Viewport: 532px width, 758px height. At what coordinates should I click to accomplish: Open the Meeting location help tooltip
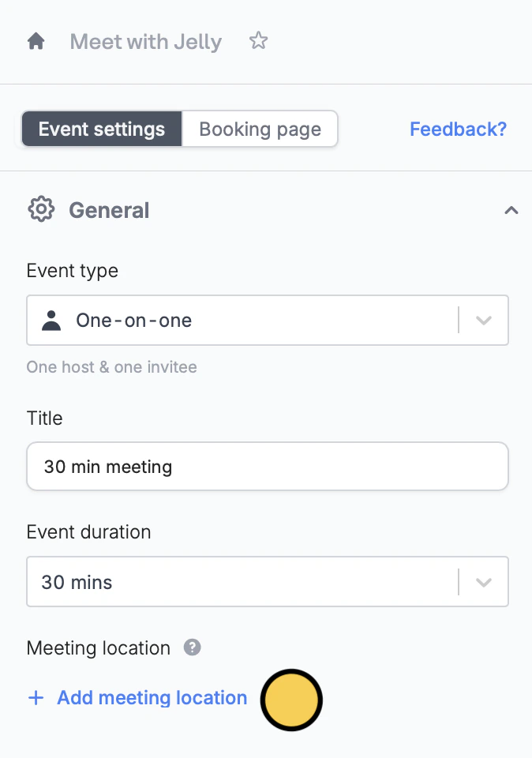(x=192, y=647)
